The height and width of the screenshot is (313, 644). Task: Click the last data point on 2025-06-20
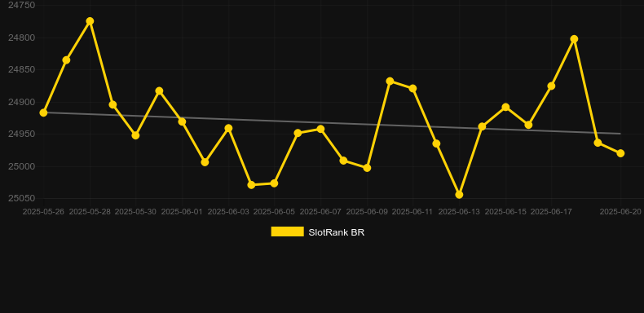point(620,153)
